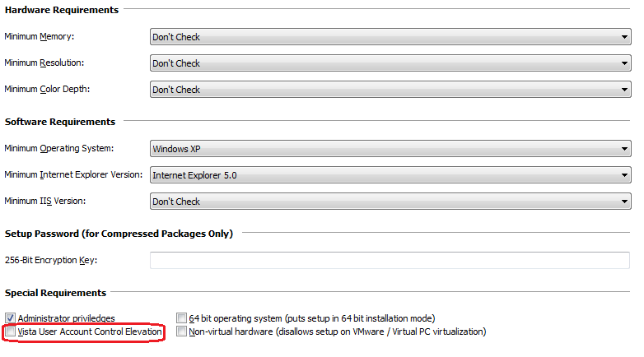Viewport: 644px width, 357px height.
Task: Click the Setup Password section heading
Action: [119, 234]
